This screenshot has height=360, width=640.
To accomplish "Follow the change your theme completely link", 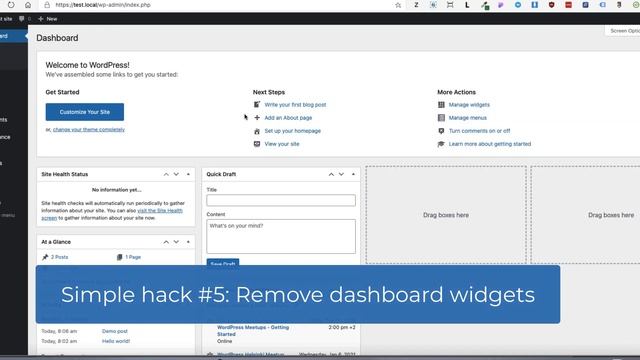I will click(89, 129).
